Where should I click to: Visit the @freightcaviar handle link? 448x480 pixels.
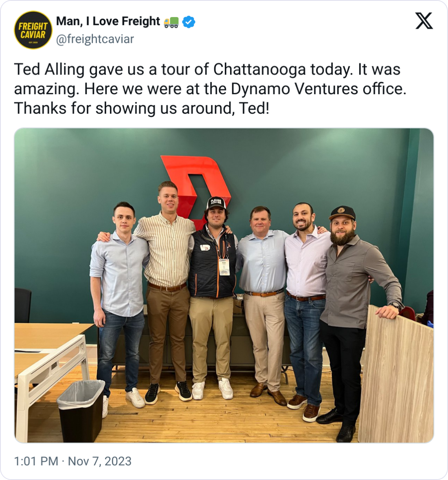pos(95,39)
